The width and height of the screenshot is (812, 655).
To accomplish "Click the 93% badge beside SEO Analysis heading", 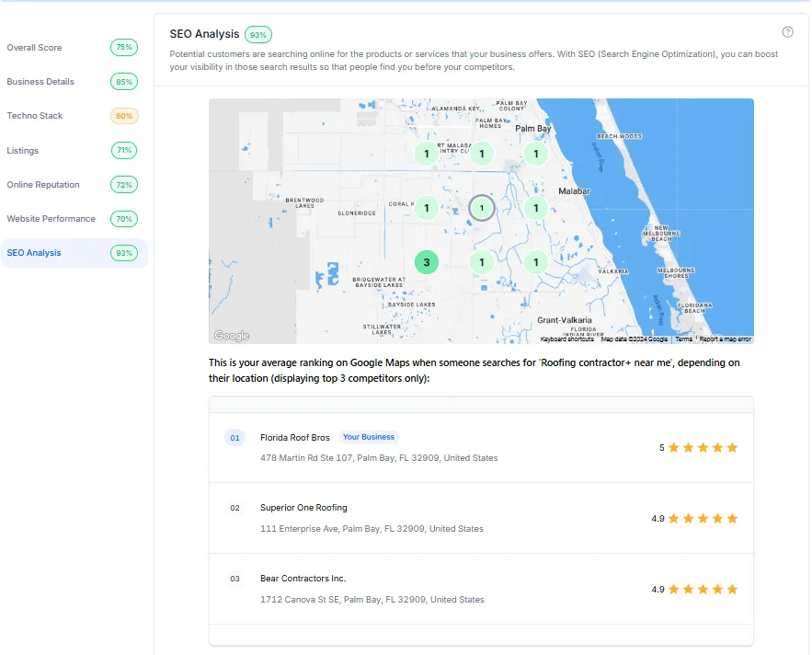I will pyautogui.click(x=257, y=35).
